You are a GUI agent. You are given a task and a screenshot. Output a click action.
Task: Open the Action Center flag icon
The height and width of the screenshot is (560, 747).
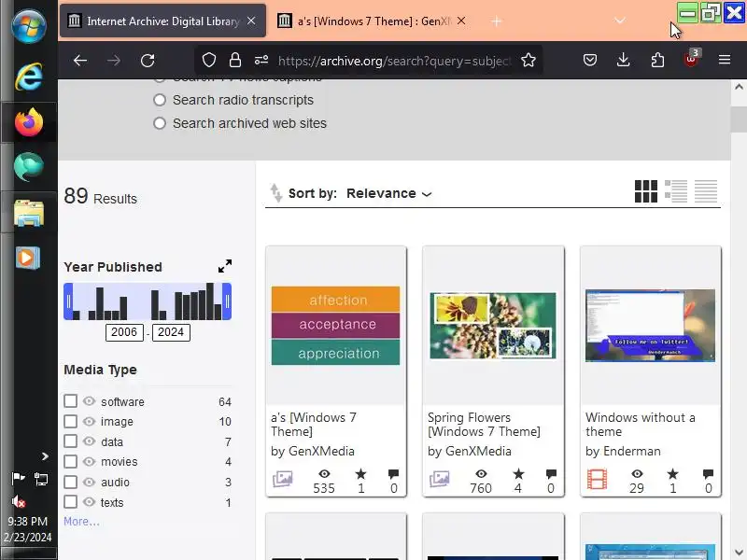coord(18,478)
